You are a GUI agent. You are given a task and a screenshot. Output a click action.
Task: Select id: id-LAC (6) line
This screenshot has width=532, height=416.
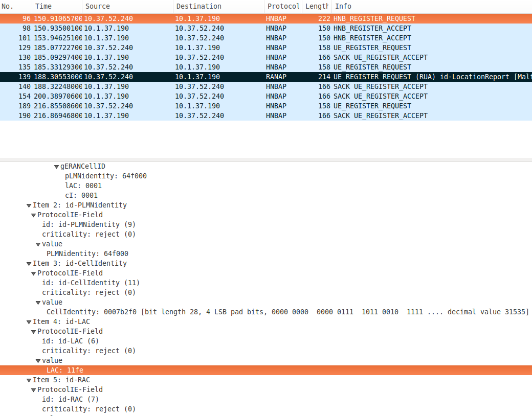click(x=70, y=341)
